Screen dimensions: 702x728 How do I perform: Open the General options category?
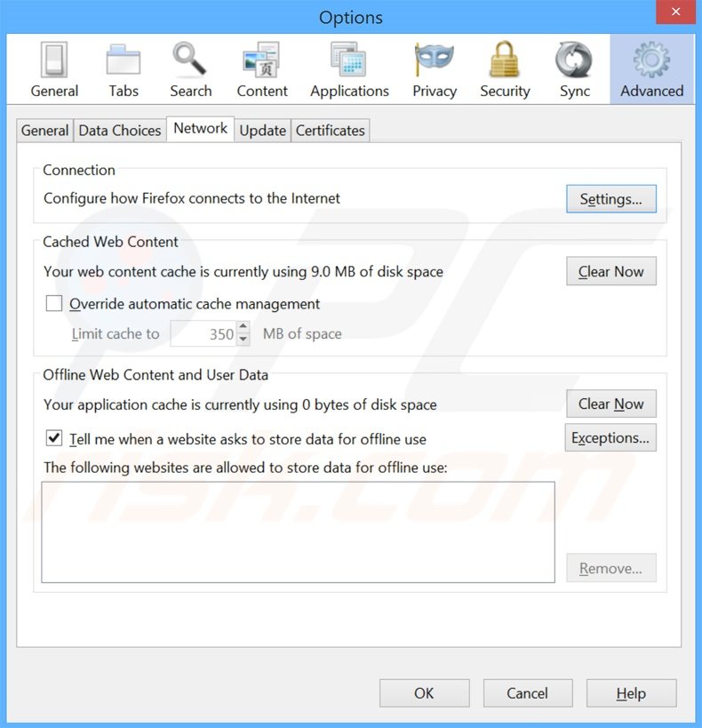[54, 69]
